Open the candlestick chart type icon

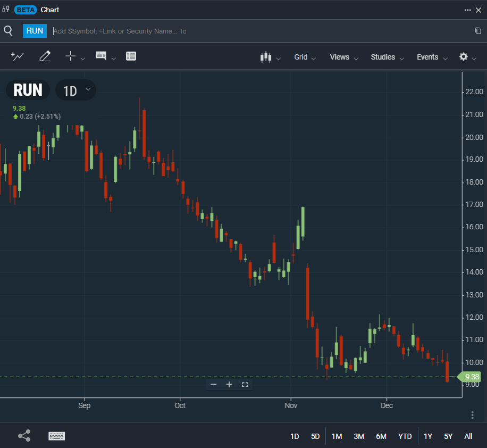[266, 57]
